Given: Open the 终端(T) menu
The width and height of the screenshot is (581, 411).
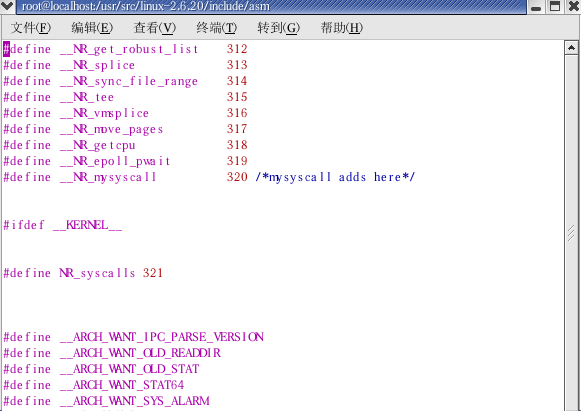Looking at the screenshot, I should (216, 28).
